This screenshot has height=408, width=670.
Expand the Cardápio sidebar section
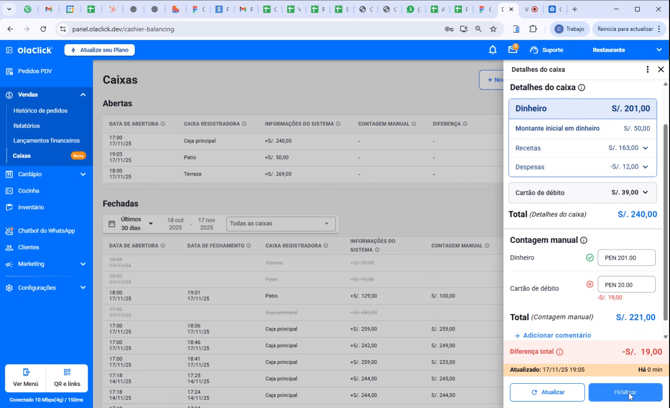tap(83, 174)
